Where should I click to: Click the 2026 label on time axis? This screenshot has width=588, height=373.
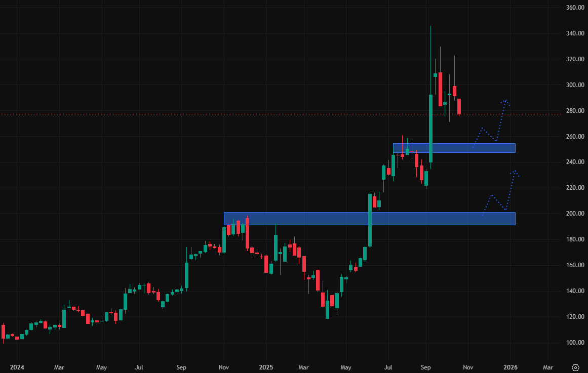pyautogui.click(x=510, y=367)
